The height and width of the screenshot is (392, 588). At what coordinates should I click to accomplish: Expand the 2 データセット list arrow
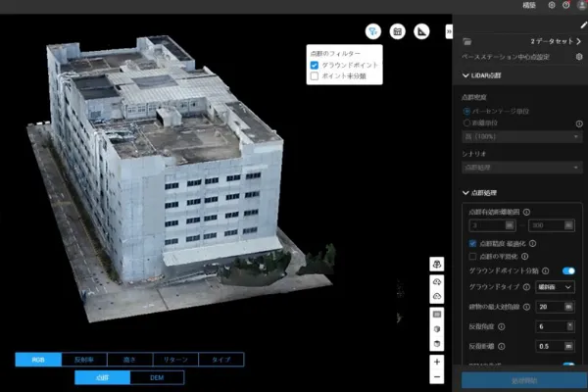[x=579, y=42]
